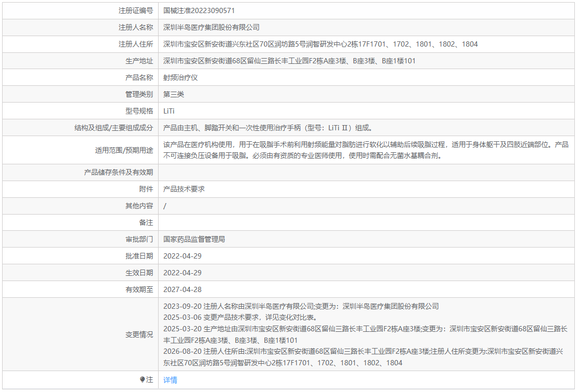
Task: Select effective date 2022-04-29 in 生效日期 row
Action: tap(183, 273)
